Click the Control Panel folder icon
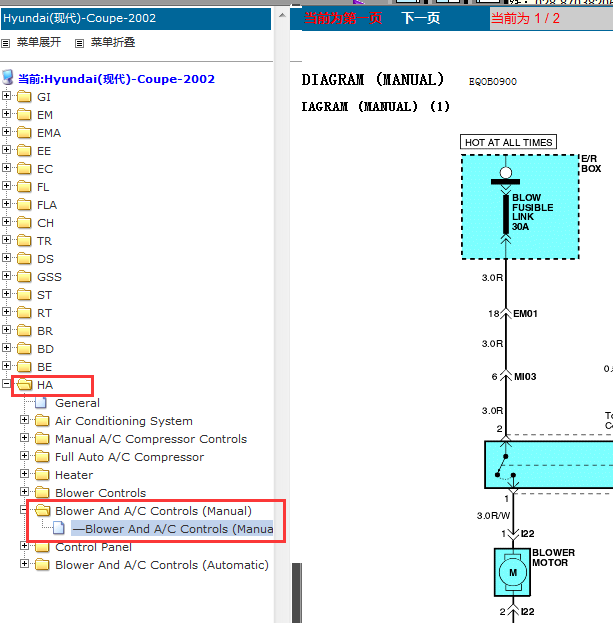 pyautogui.click(x=42, y=547)
